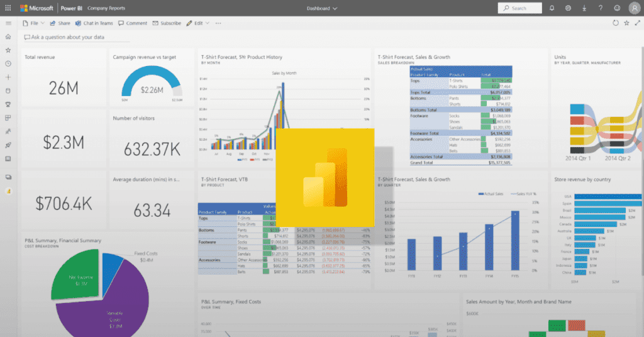Open Recent clock icon in sidebar
Image resolution: width=644 pixels, height=337 pixels.
[8, 64]
